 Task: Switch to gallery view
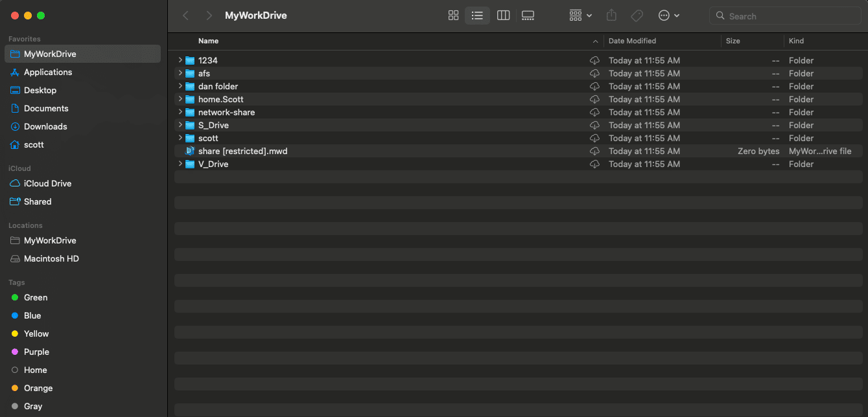(528, 16)
